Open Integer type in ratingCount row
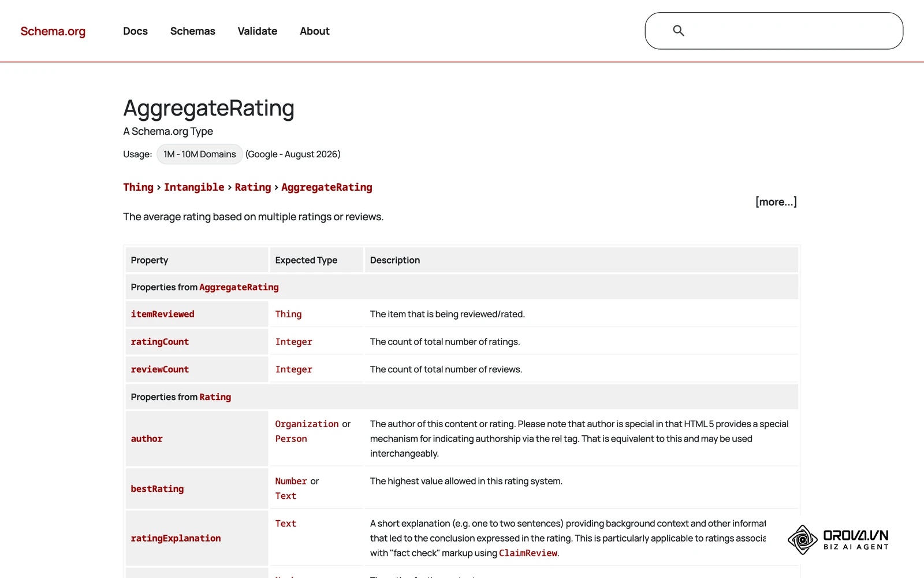The height and width of the screenshot is (578, 924). pyautogui.click(x=294, y=342)
